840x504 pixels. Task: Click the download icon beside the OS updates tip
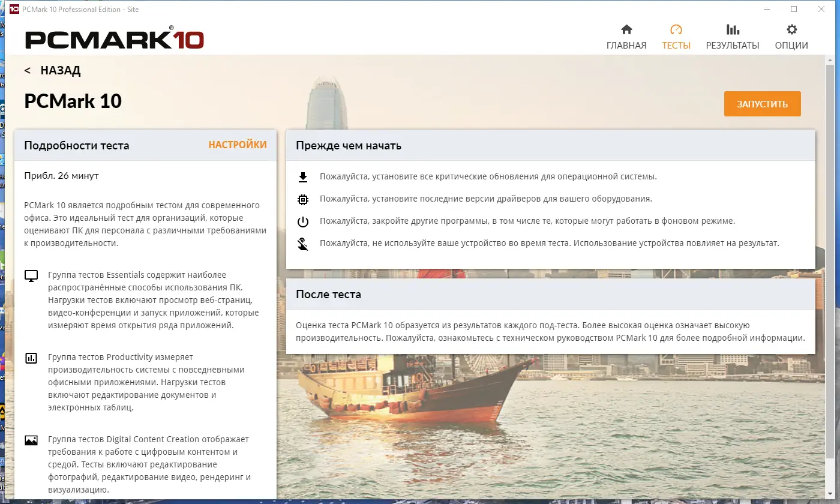303,177
